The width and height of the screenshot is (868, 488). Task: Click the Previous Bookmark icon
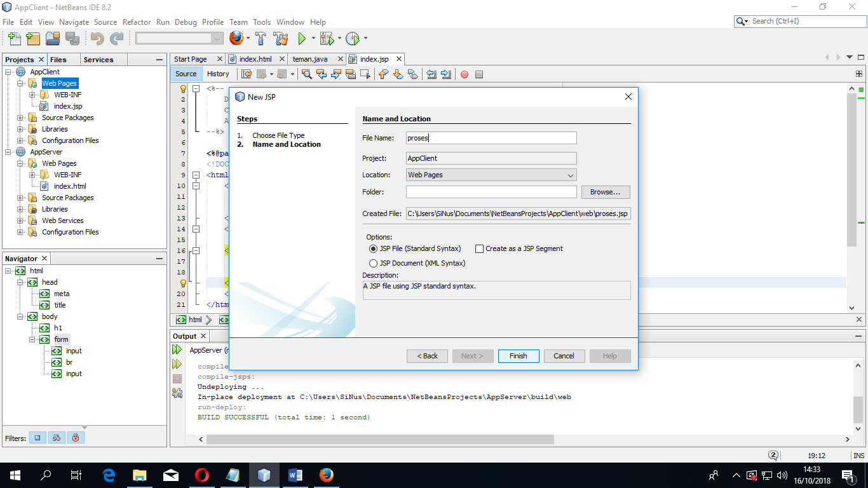383,74
